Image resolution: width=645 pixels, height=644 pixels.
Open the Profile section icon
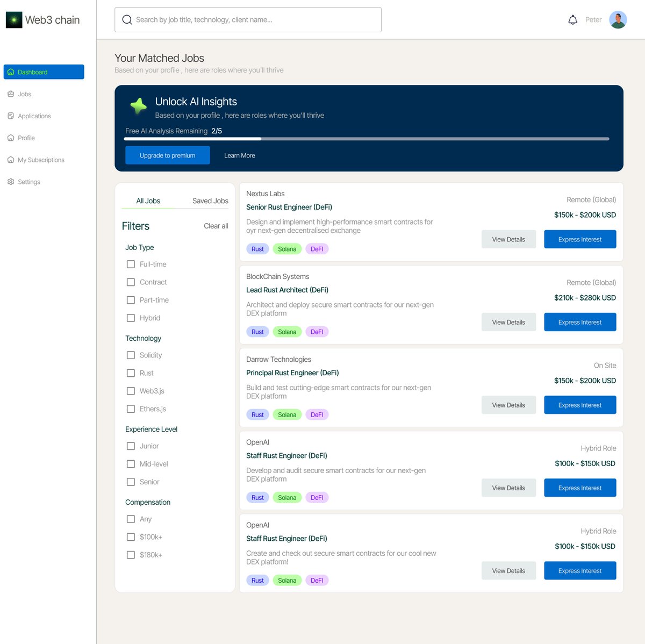coord(11,138)
